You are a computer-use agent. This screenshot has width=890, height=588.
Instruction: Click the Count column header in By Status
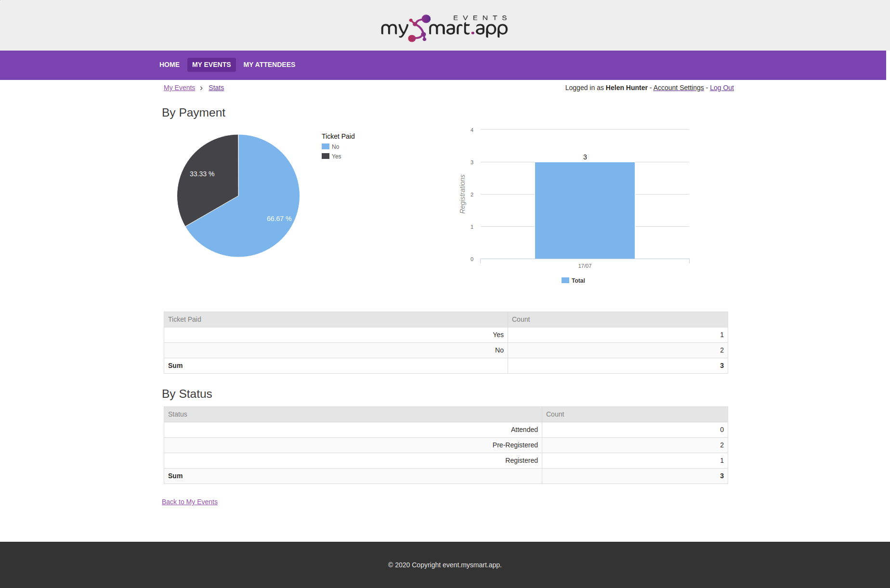point(555,414)
